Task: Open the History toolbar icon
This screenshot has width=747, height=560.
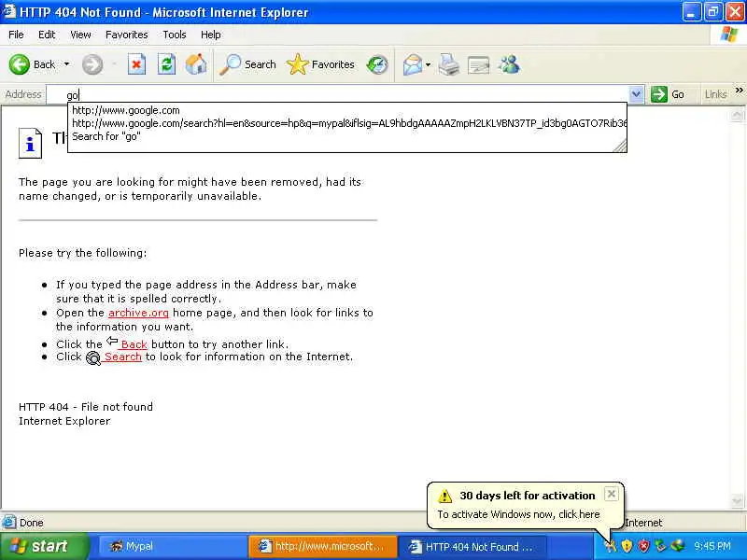Action: (377, 64)
